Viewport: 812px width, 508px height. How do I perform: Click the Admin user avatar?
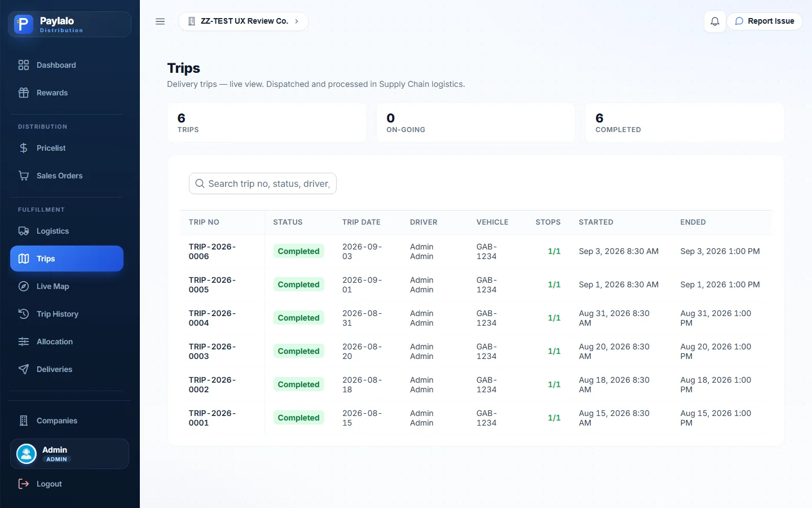pos(27,454)
